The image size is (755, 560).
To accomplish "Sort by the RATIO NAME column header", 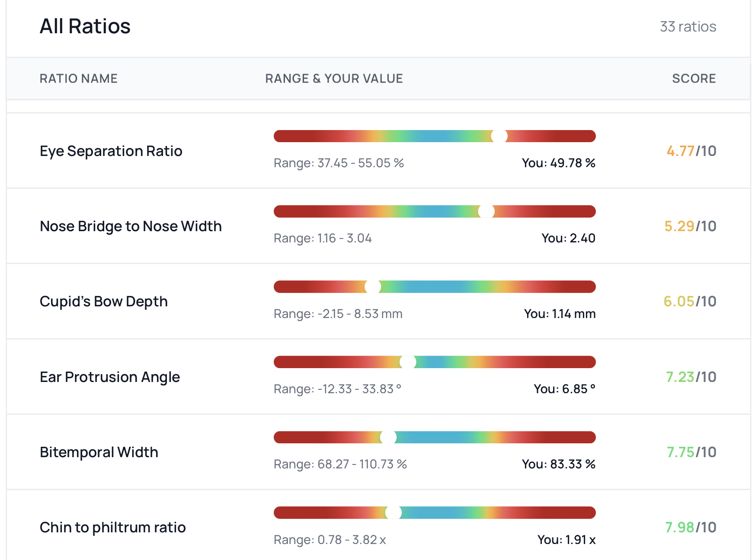I will [x=78, y=78].
